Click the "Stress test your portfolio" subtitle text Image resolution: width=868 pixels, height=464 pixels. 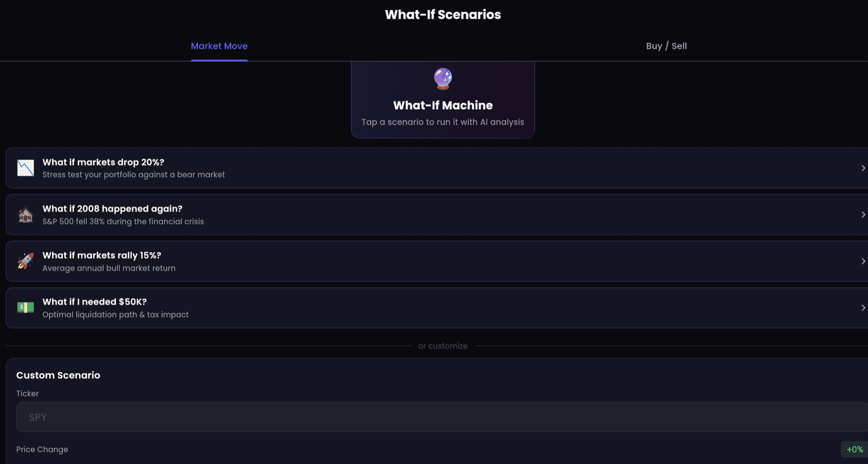tap(133, 175)
